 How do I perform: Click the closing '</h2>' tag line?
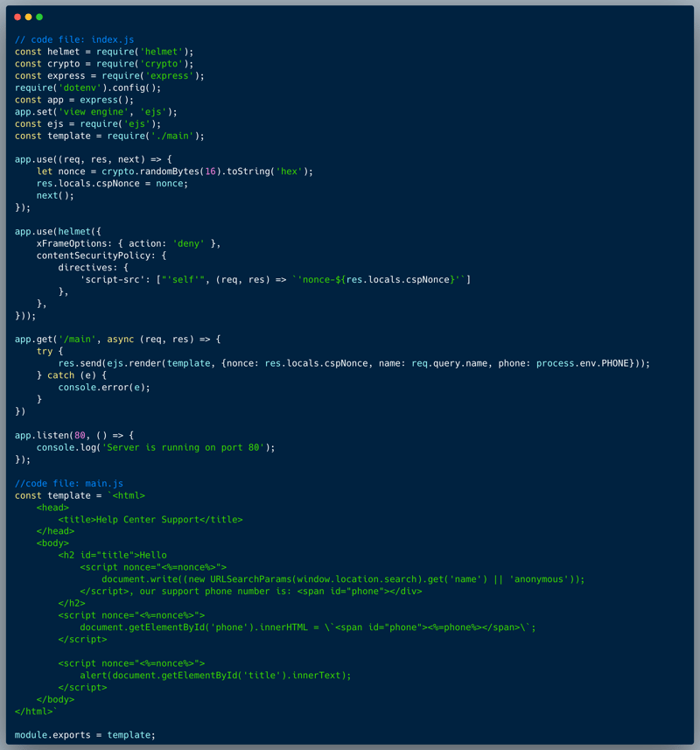pyautogui.click(x=72, y=603)
